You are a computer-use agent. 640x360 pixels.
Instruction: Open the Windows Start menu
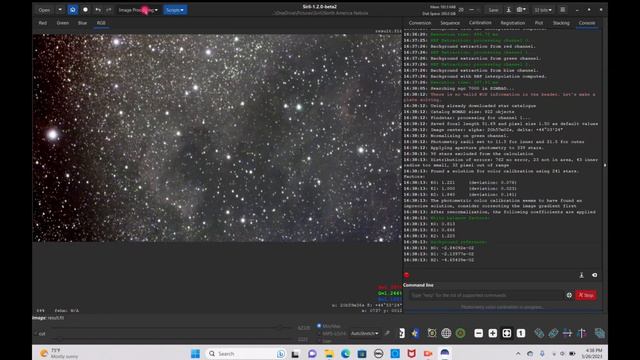196,353
